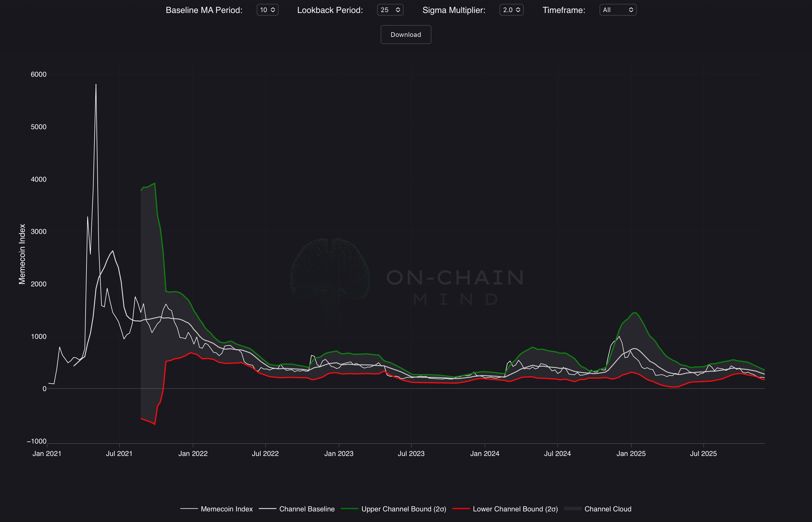Focus the Sigma Multiplier value 2.0
Viewport: 812px width, 522px height.
[507, 10]
